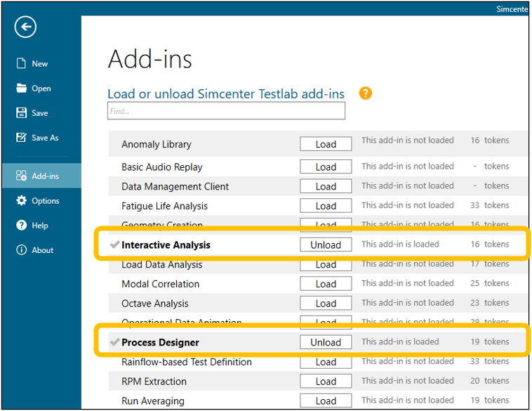Load the Fatigue Life Analysis add-in
The width and height of the screenshot is (532, 411).
[x=326, y=205]
